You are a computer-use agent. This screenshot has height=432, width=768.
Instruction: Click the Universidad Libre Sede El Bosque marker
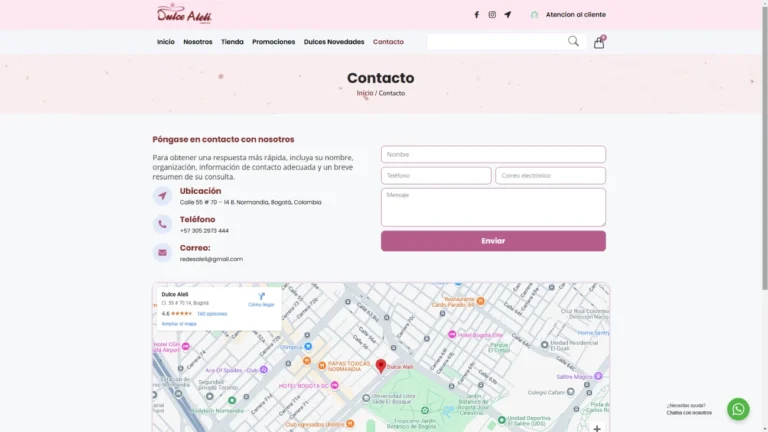click(366, 398)
